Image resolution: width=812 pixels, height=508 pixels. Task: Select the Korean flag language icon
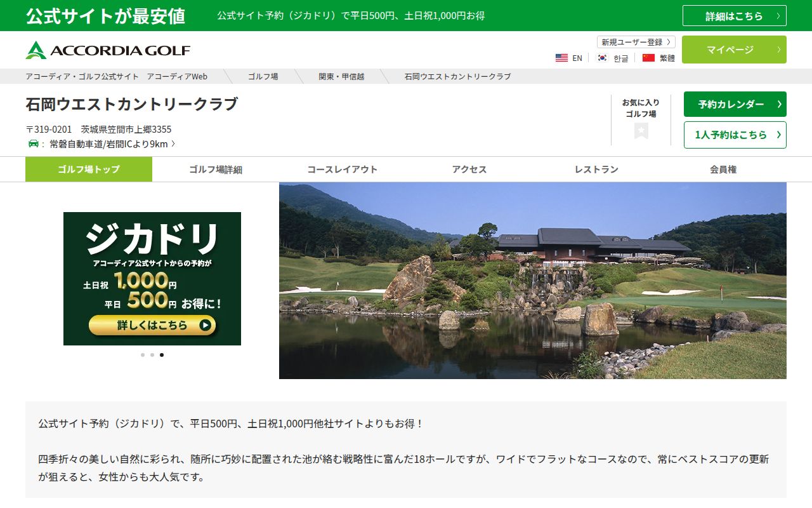[602, 58]
